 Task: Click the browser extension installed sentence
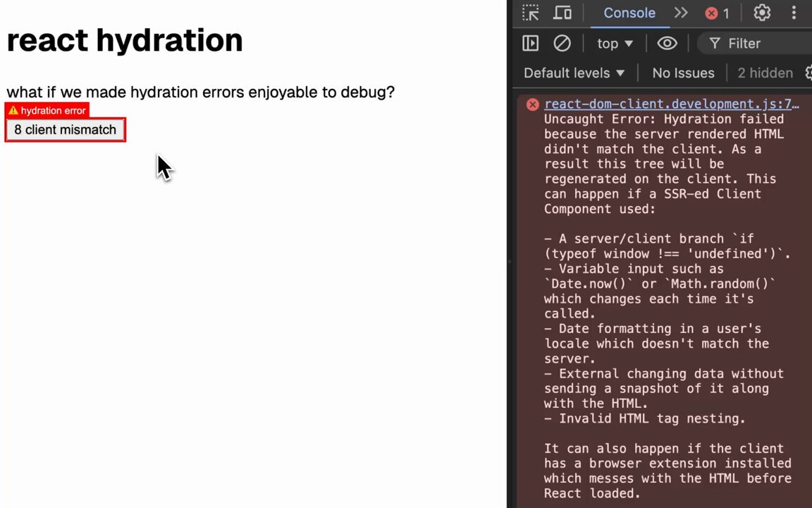click(x=668, y=471)
